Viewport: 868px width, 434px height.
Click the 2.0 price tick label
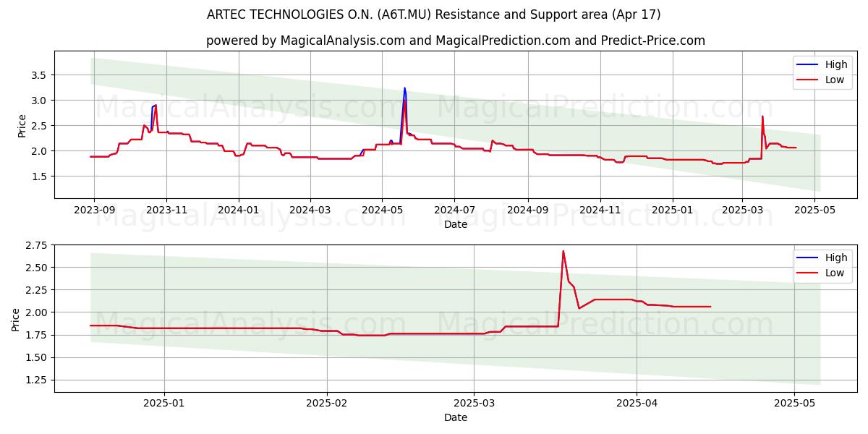pyautogui.click(x=39, y=150)
